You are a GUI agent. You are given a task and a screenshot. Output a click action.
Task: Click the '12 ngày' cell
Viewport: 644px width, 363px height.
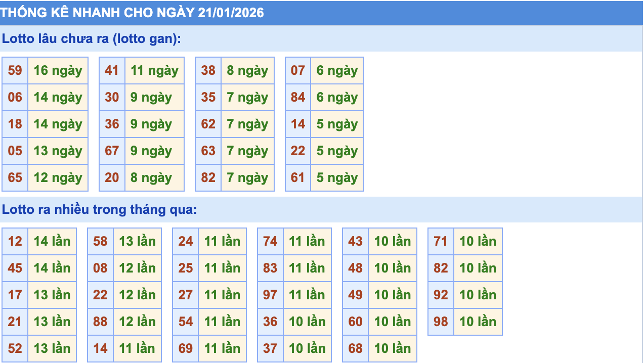tap(58, 177)
